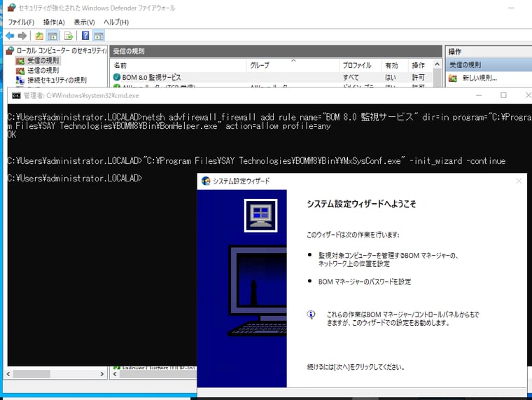Click the left tree pane scroll-left arrow
This screenshot has width=532, height=400.
point(8,374)
